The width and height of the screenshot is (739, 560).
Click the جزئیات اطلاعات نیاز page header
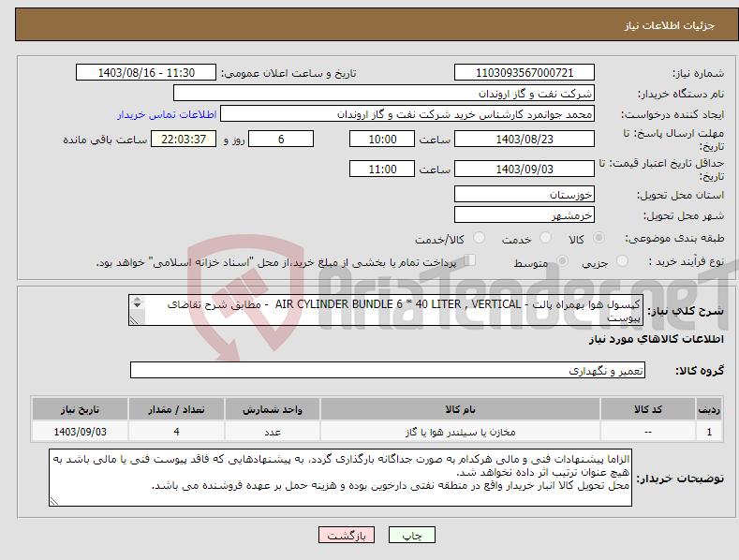point(670,25)
